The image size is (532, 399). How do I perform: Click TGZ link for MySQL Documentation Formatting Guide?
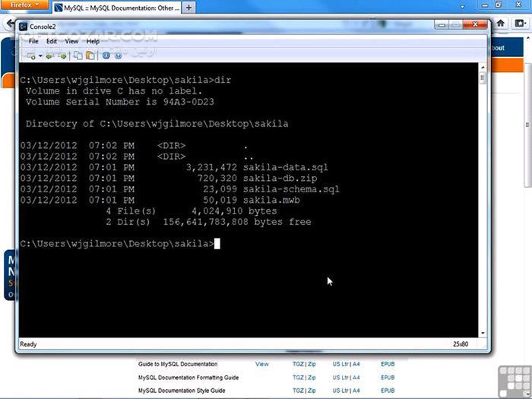298,378
